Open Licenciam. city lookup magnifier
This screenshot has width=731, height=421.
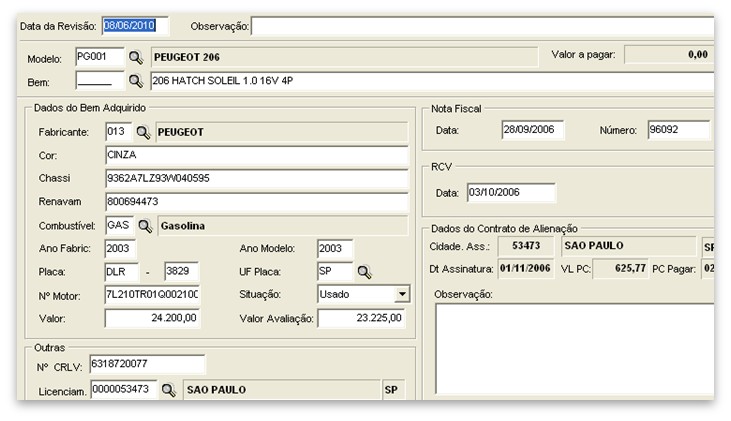(168, 390)
